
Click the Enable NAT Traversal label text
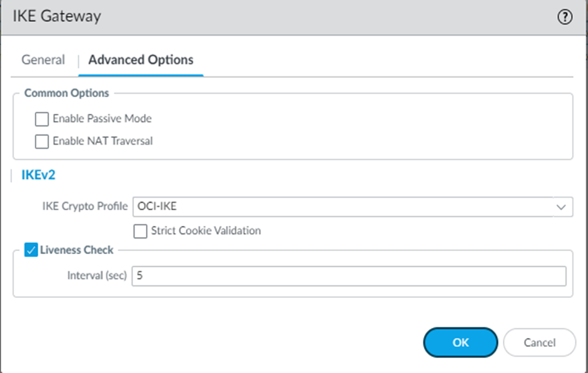pos(103,141)
